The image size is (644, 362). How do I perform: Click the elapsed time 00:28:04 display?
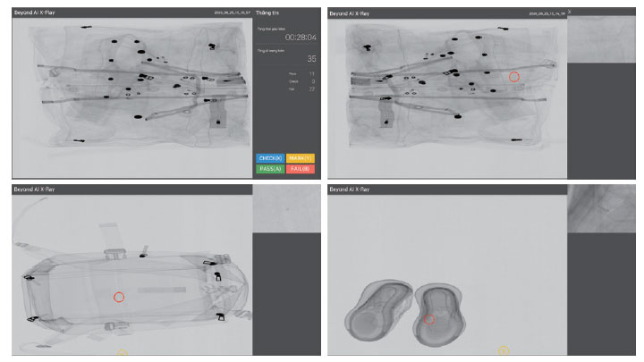click(297, 38)
